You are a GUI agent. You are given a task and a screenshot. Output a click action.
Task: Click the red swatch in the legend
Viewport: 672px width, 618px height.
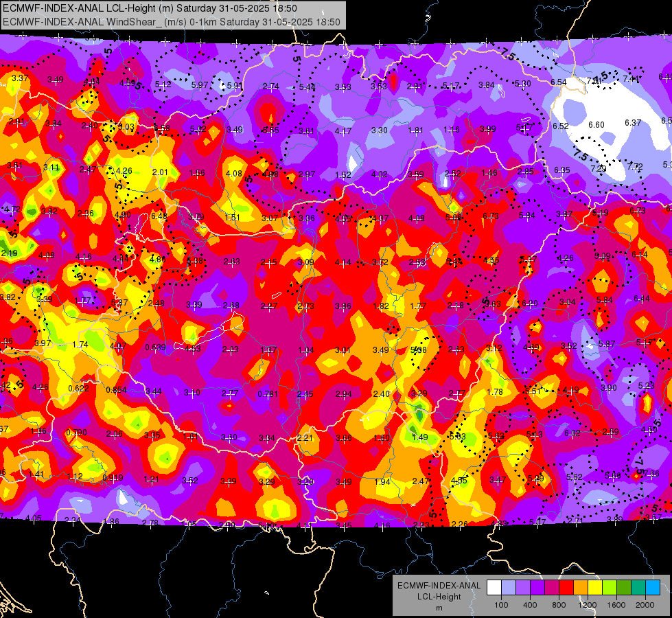pos(566,588)
